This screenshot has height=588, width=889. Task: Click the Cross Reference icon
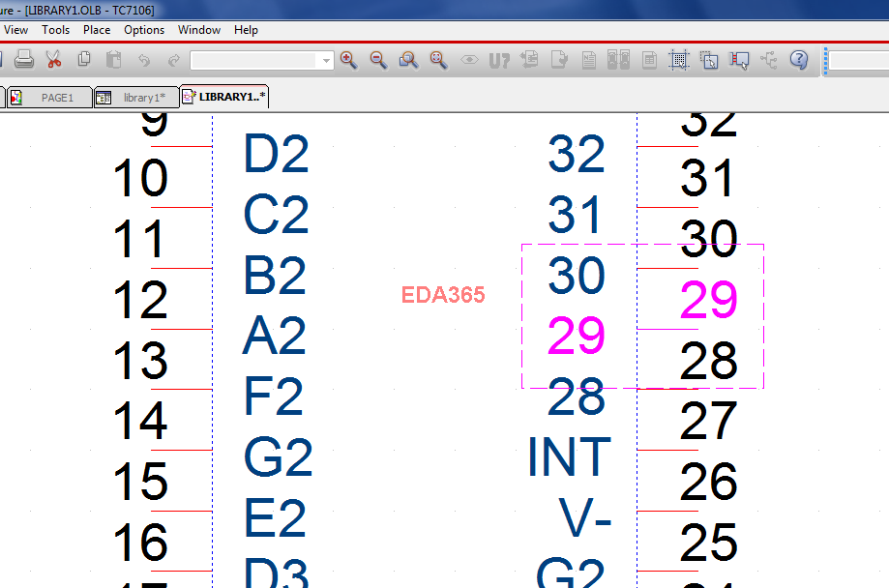tap(618, 60)
